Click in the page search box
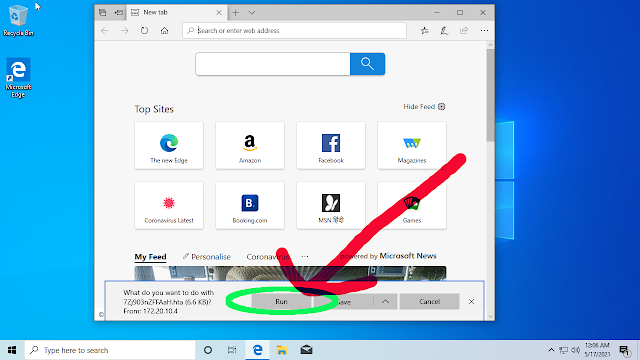The width and height of the screenshot is (640, 360). 273,64
